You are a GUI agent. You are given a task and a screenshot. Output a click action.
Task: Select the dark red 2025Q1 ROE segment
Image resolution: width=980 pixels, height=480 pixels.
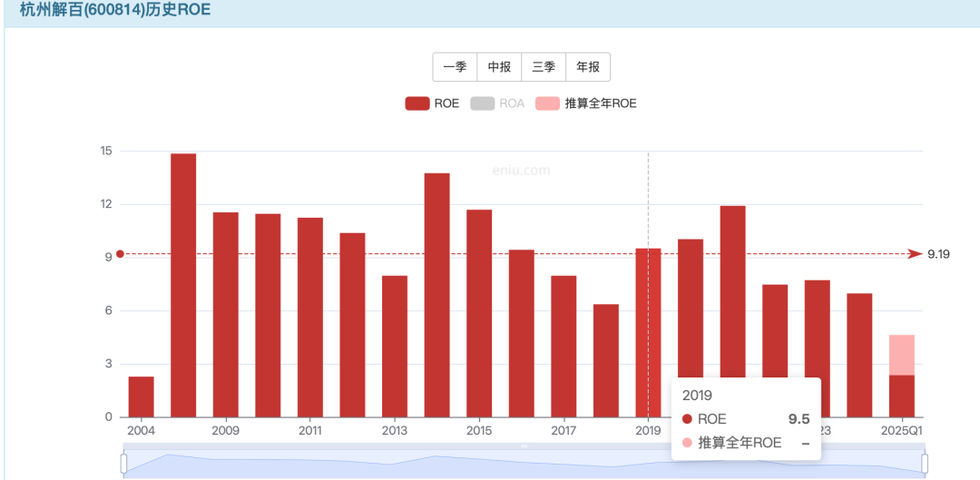pyautogui.click(x=902, y=397)
